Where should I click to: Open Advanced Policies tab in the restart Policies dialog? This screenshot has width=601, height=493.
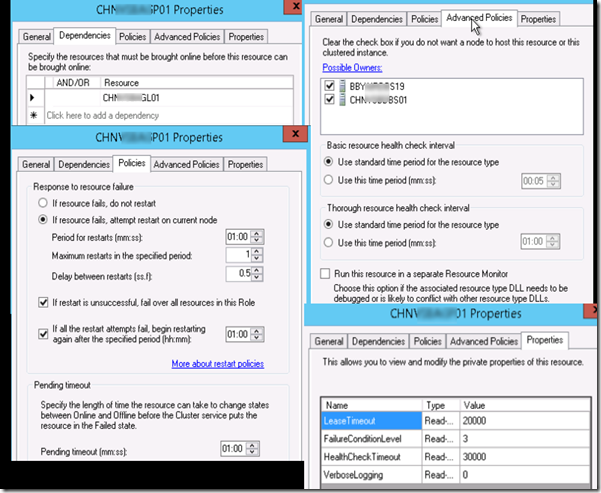[186, 164]
